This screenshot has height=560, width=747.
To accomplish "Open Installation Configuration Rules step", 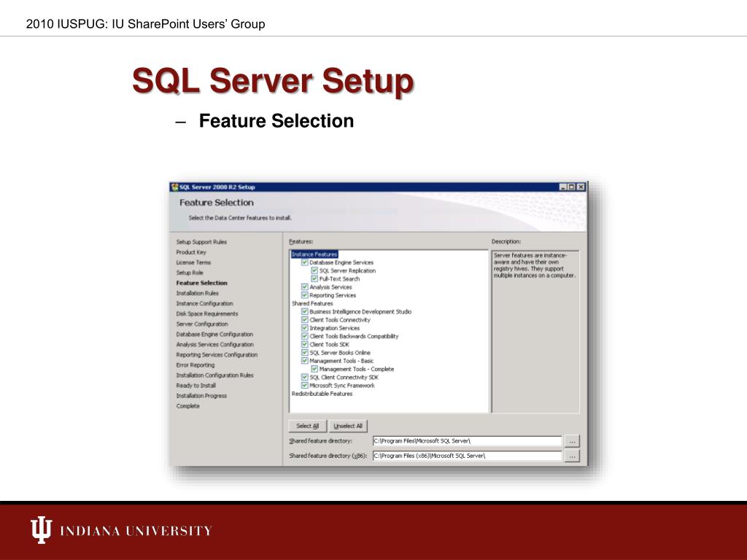I will pyautogui.click(x=215, y=376).
